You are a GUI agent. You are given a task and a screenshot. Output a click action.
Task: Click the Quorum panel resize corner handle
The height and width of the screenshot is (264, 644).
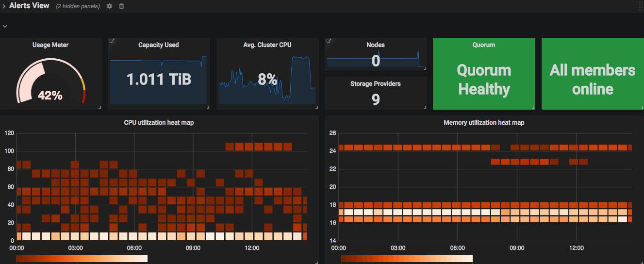(x=532, y=107)
